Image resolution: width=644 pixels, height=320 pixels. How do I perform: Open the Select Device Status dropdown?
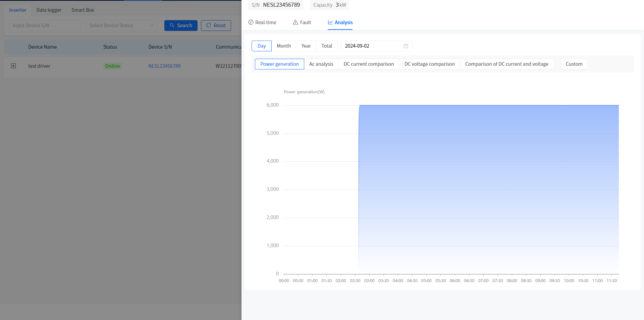point(121,25)
